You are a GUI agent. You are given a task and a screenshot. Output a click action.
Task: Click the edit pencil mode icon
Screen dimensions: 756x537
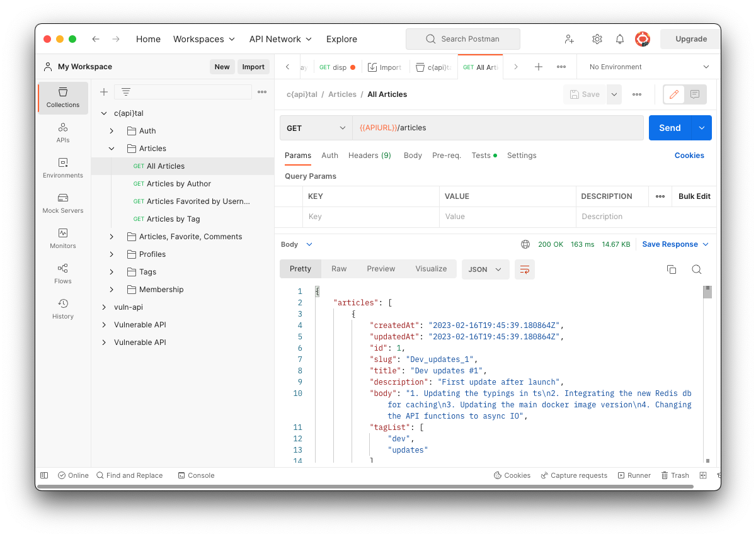674,94
